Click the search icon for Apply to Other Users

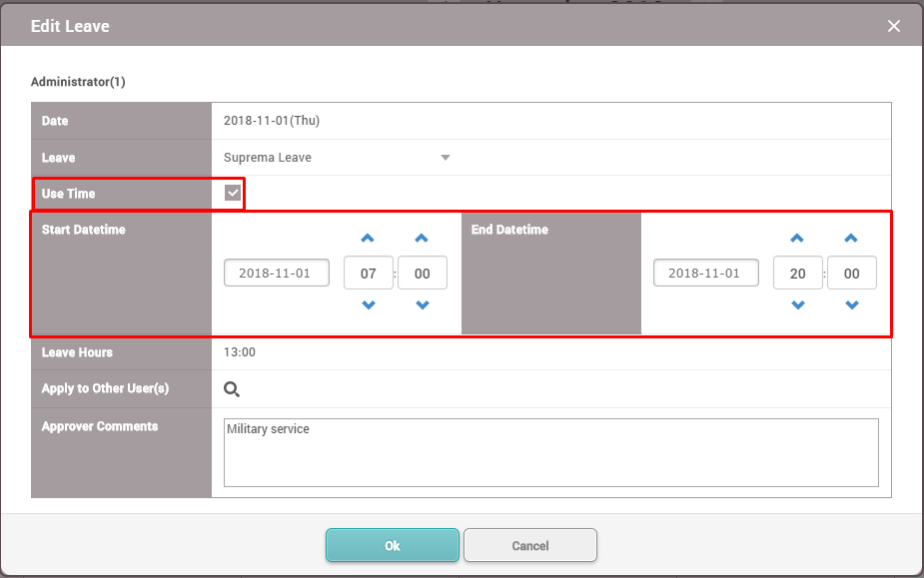pos(232,389)
